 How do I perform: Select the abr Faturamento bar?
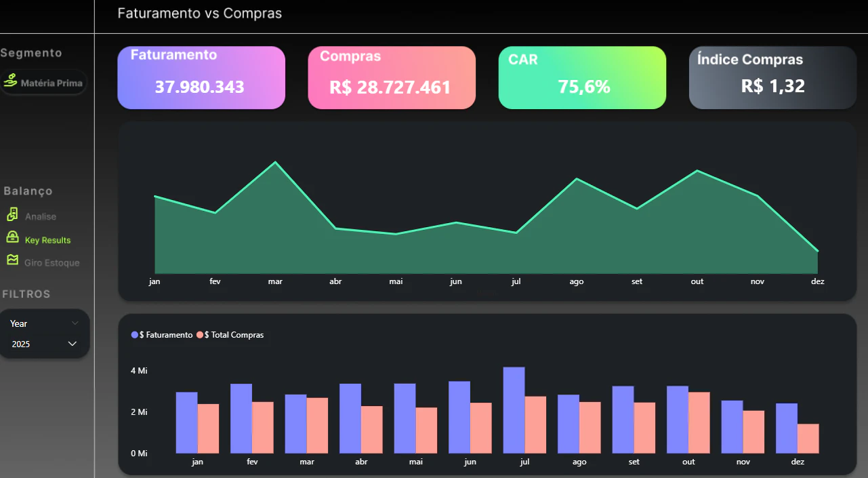pos(350,418)
